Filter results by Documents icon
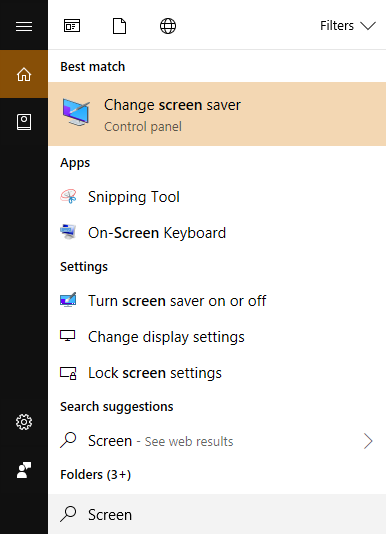This screenshot has height=534, width=386. [x=119, y=26]
